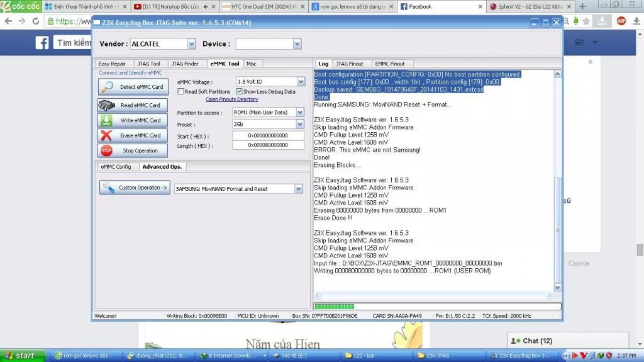Switch to the eMMC Config tab
Screen dimensions: 644x362
(x=116, y=167)
